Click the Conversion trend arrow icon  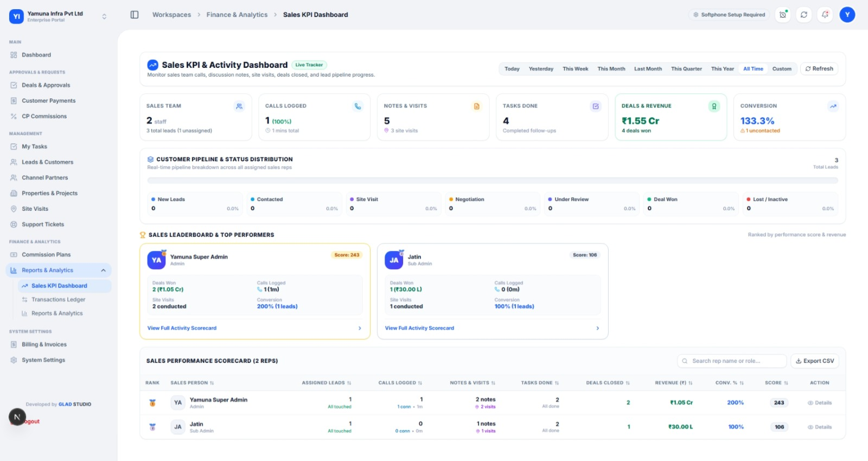point(833,106)
